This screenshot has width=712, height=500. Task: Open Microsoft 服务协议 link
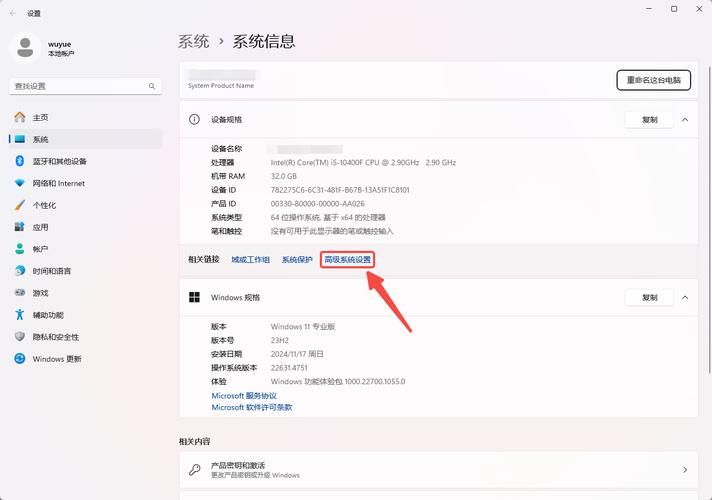coord(244,396)
